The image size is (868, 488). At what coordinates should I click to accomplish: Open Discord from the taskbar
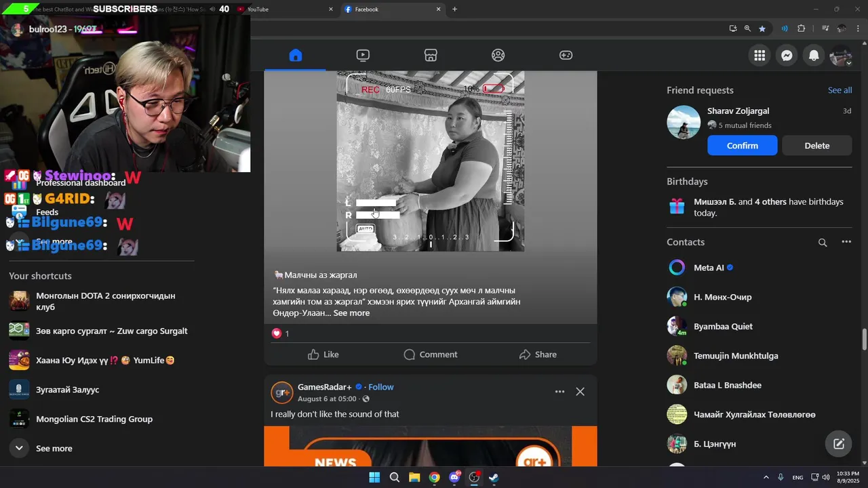coord(454,477)
